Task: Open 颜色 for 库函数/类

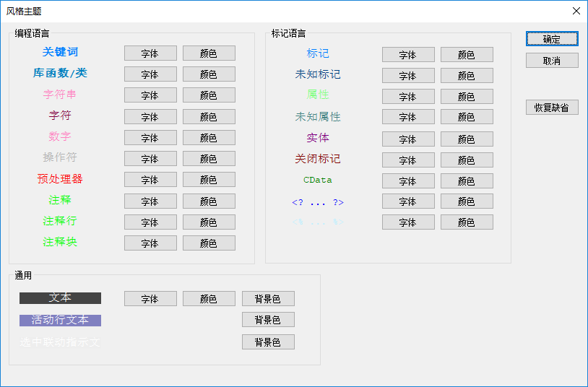Action: (x=209, y=74)
